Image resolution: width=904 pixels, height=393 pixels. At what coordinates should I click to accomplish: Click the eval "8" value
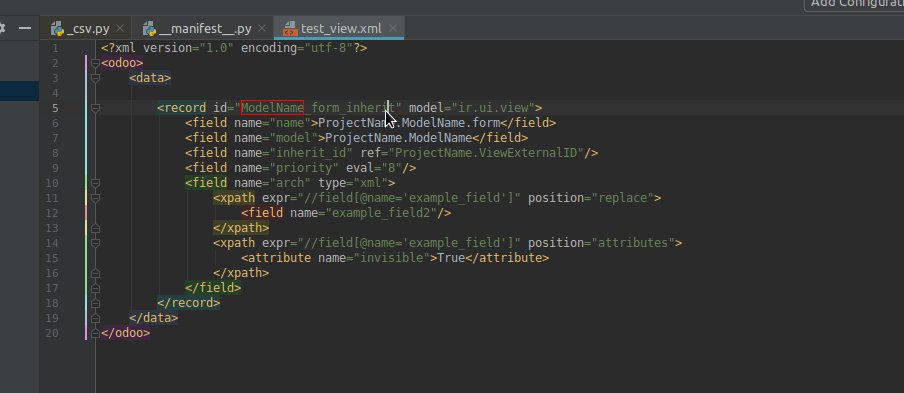pos(392,168)
